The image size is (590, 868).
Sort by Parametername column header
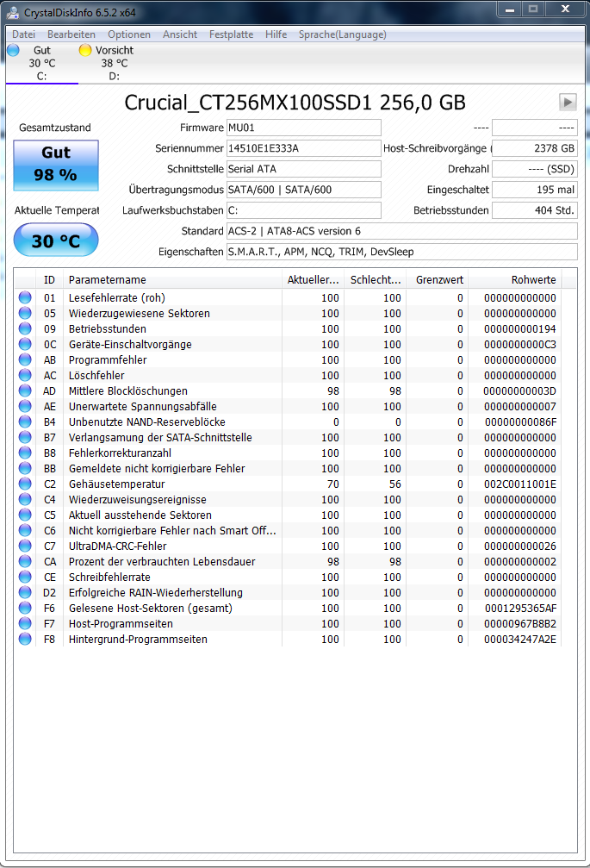(172, 279)
